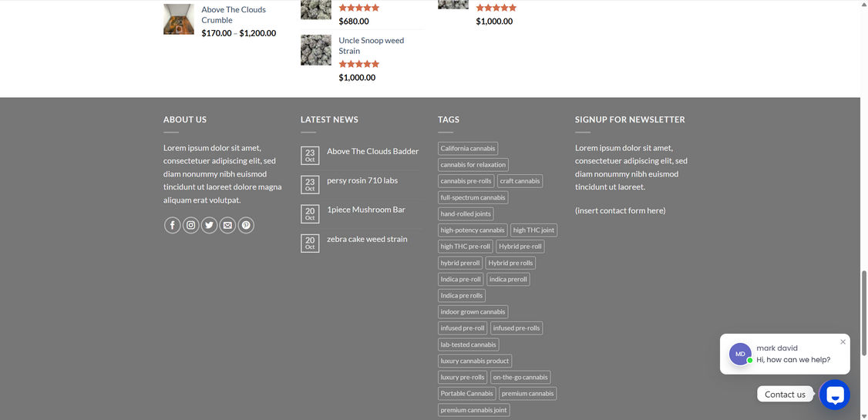Click the Contact us chat label
This screenshot has width=868, height=420.
785,395
